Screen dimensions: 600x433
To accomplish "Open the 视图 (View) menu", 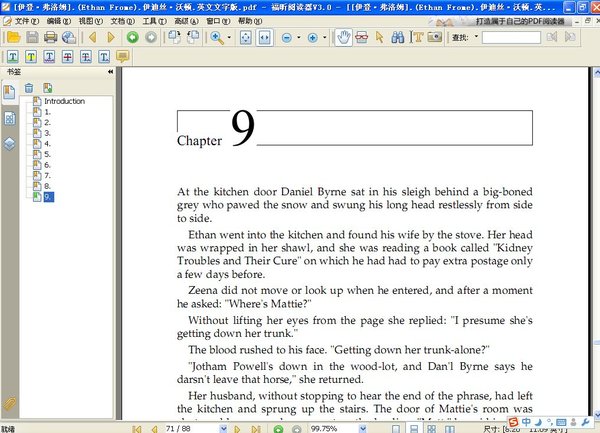I will click(91, 21).
